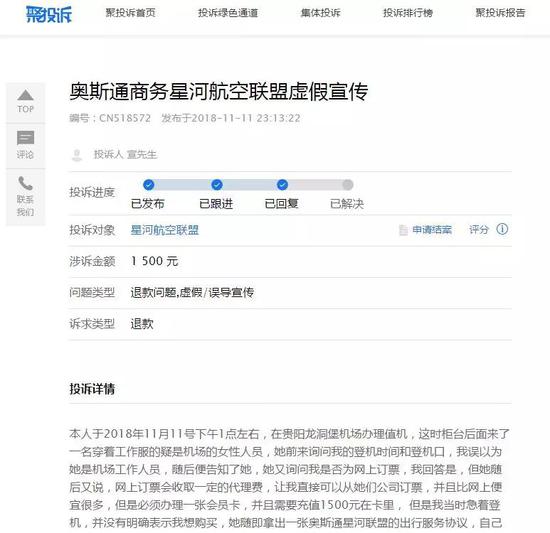Click the 涉诉金额 row label

coord(92,261)
